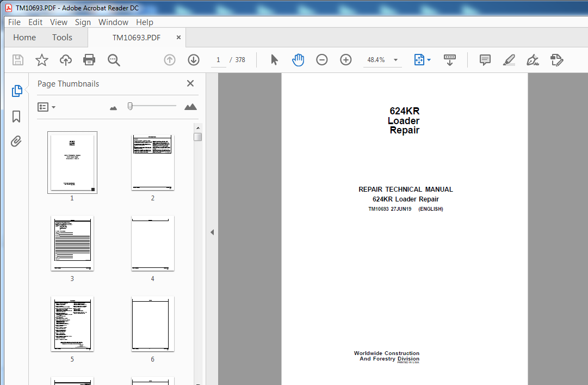Open the Attachments paperclip panel

pyautogui.click(x=16, y=142)
